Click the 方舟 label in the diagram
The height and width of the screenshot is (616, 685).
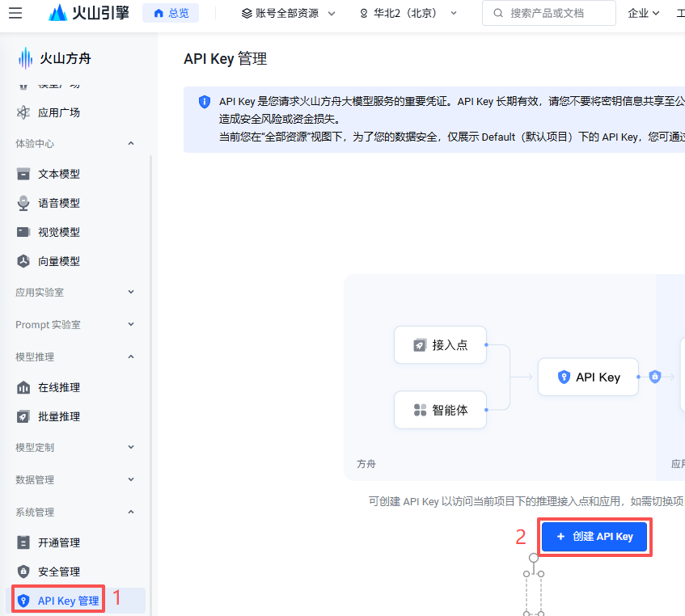[x=366, y=464]
